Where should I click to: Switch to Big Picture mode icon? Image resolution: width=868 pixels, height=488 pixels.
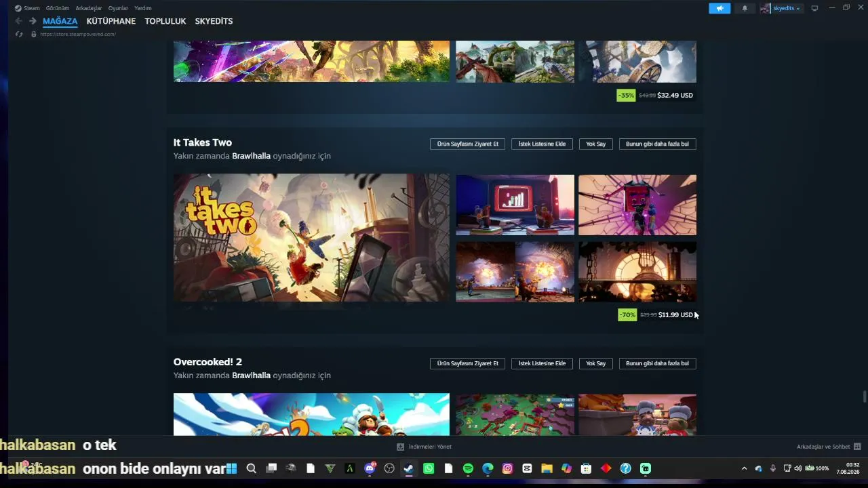pyautogui.click(x=814, y=8)
